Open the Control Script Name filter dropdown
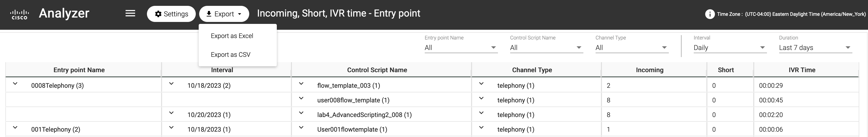The height and width of the screenshot is (137, 868). click(546, 48)
